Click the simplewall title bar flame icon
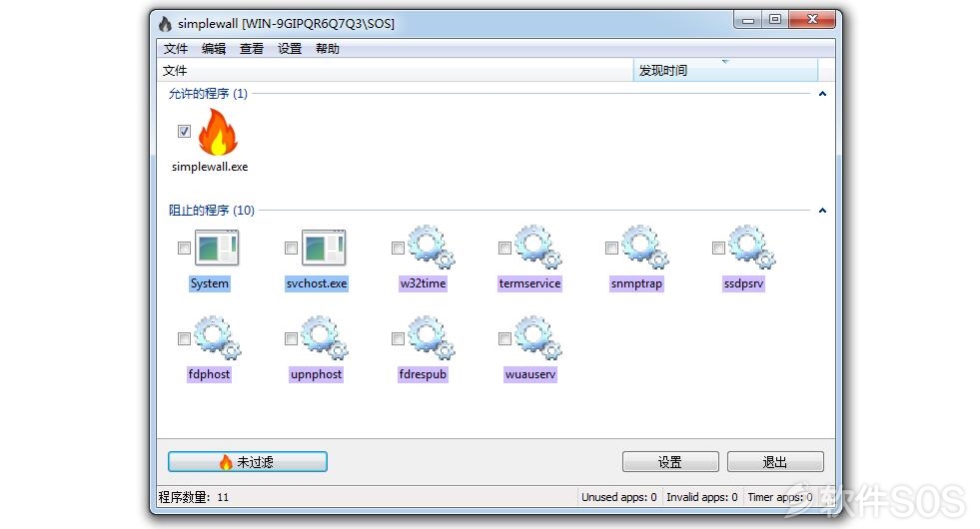Viewport: 980px width, 529px height. (165, 24)
